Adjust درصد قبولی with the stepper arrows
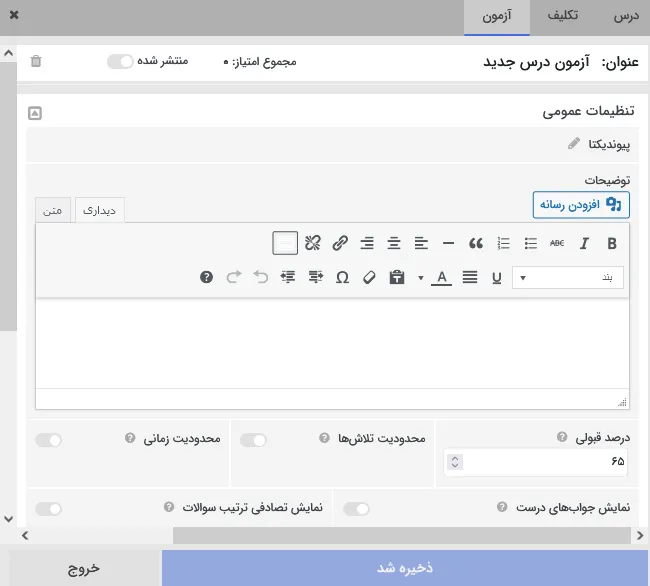The width and height of the screenshot is (650, 586). coord(455,462)
